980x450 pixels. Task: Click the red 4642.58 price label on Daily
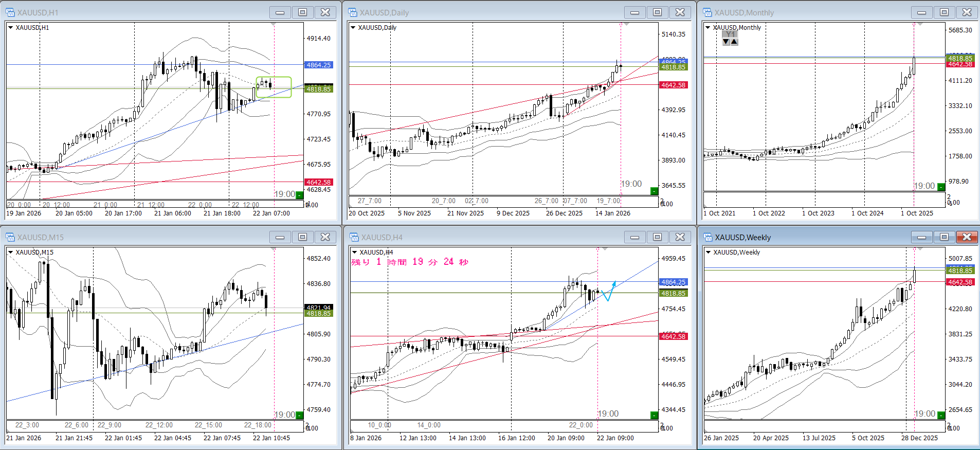click(x=673, y=85)
